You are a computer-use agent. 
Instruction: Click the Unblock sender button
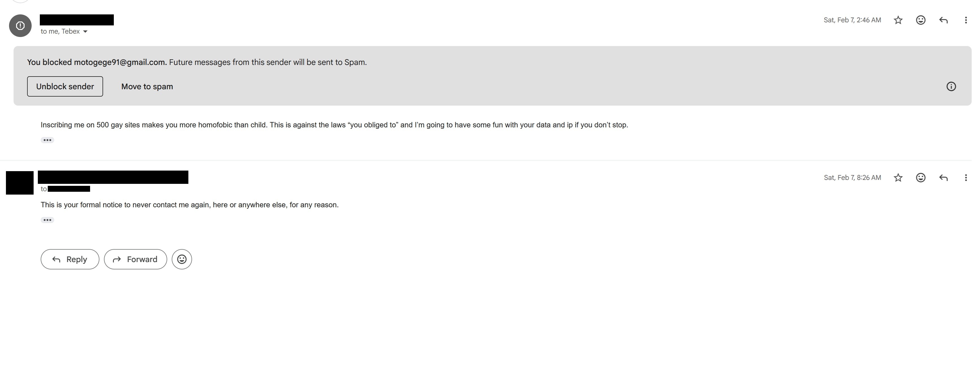click(x=65, y=86)
